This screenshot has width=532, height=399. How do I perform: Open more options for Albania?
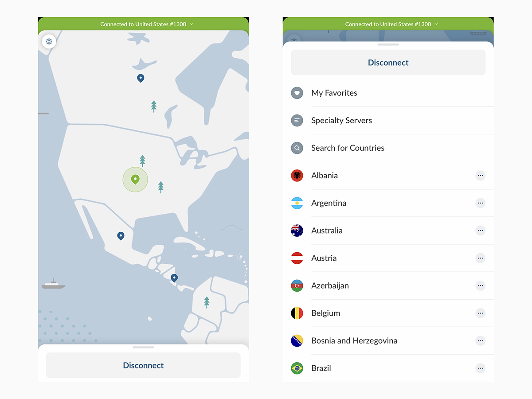coord(480,176)
